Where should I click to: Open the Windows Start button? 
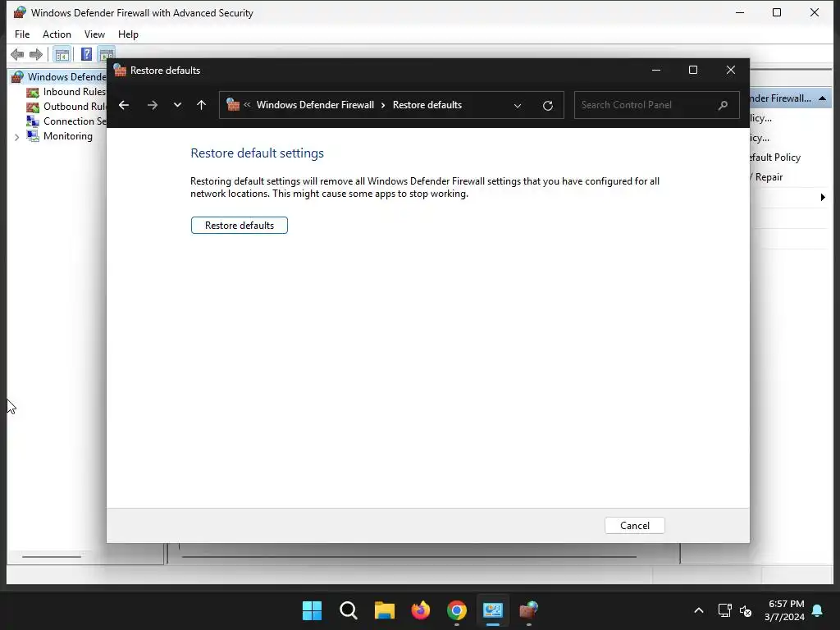pyautogui.click(x=312, y=610)
